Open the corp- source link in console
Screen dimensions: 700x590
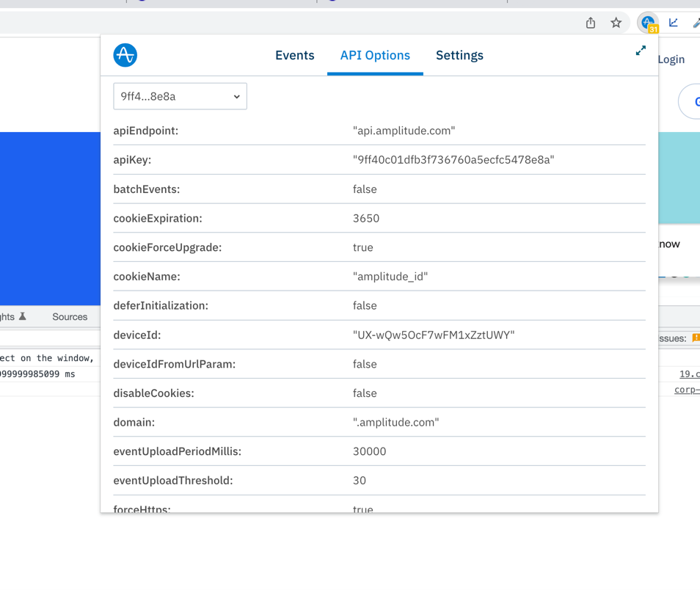pos(687,390)
